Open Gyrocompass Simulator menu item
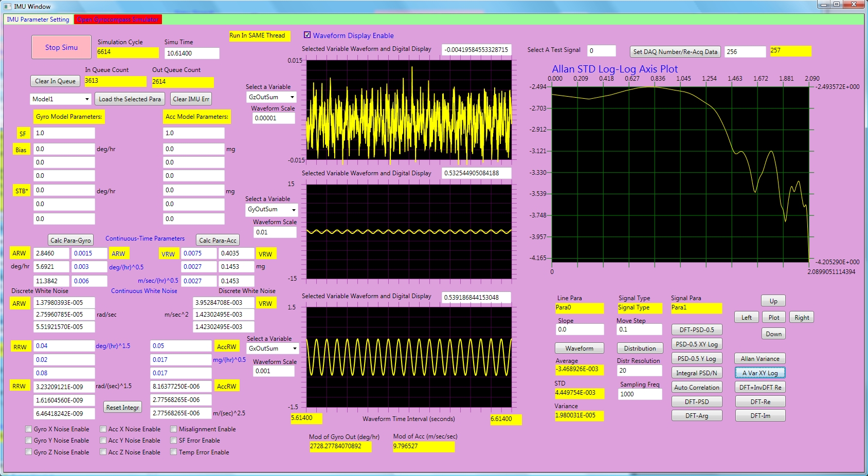This screenshot has width=868, height=476. 118,20
